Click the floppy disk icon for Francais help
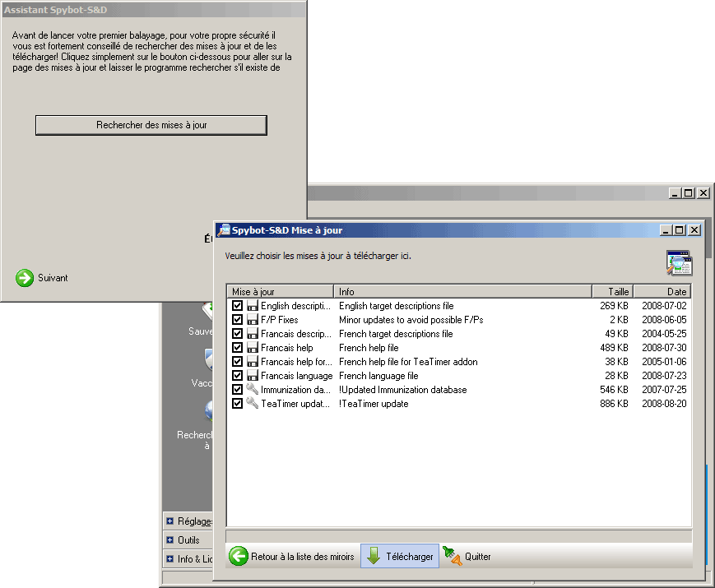Image resolution: width=715 pixels, height=588 pixels. 252,348
